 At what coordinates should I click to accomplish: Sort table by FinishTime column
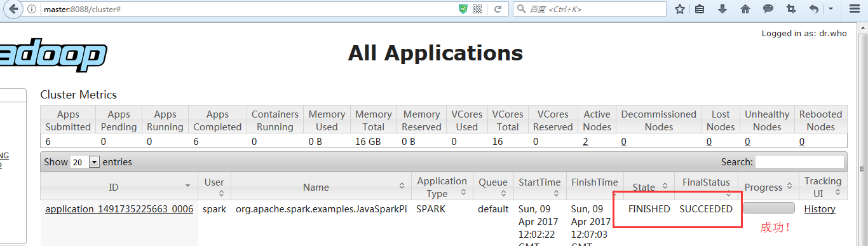[594, 187]
